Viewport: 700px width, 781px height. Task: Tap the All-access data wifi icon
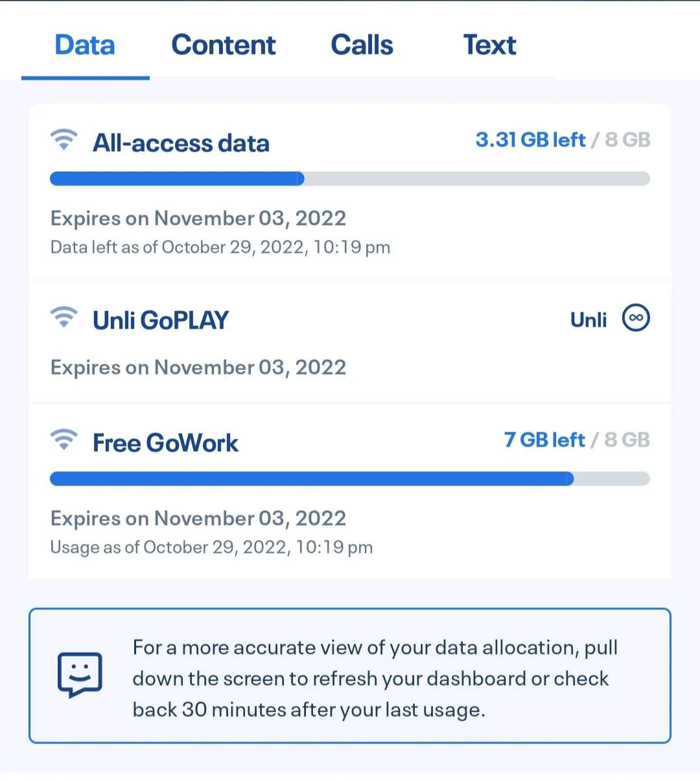coord(64,139)
